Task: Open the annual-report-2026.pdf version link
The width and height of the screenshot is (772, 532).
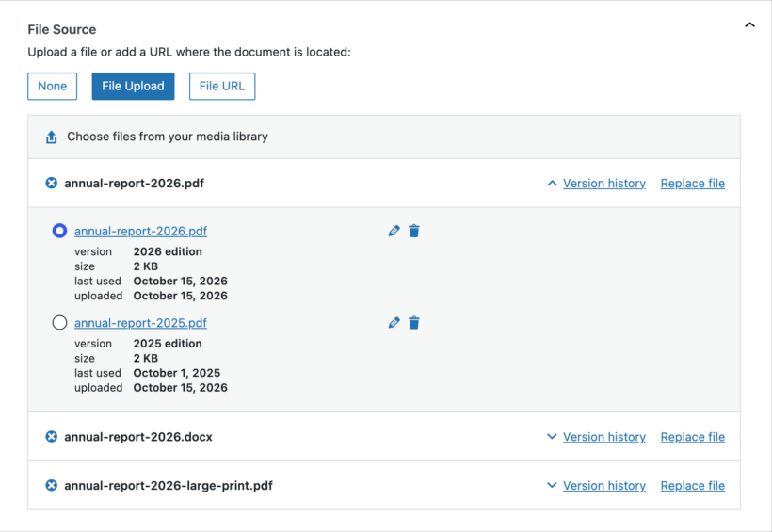Action: tap(141, 231)
